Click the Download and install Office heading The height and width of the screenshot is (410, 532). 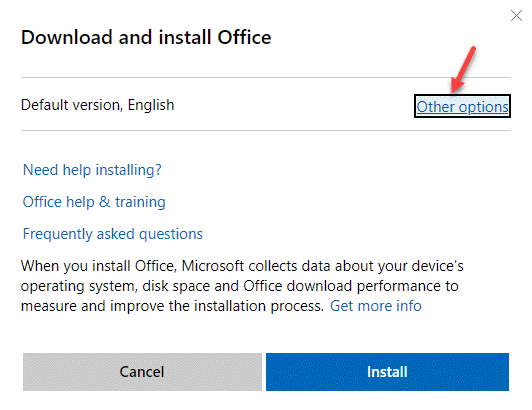tap(146, 37)
